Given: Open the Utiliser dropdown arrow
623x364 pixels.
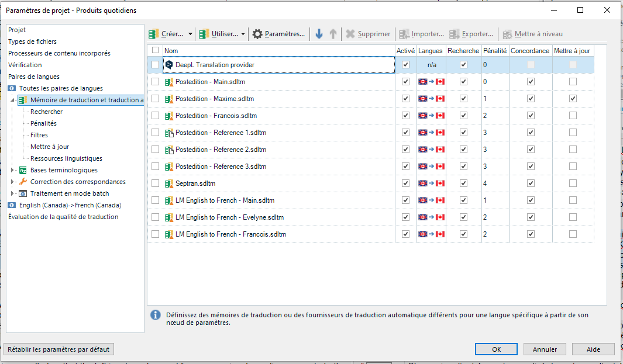Looking at the screenshot, I should tap(243, 34).
